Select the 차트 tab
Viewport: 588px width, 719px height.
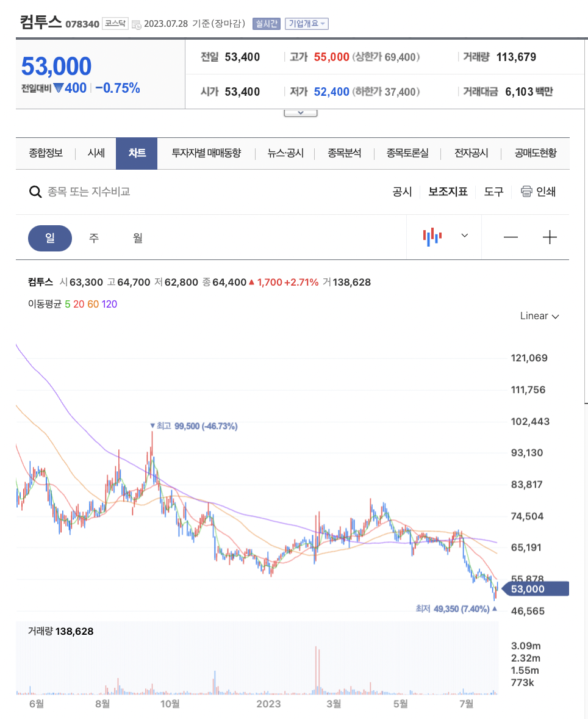point(137,153)
